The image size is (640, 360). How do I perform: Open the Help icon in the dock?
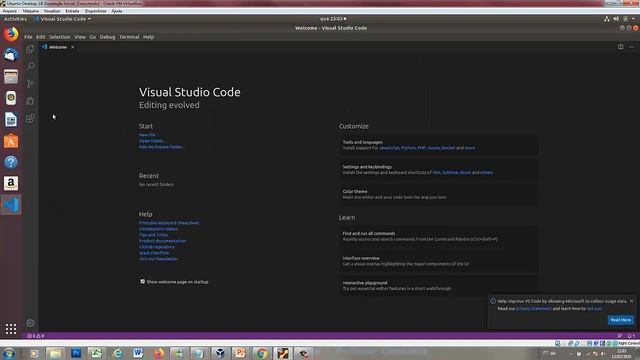click(x=11, y=162)
